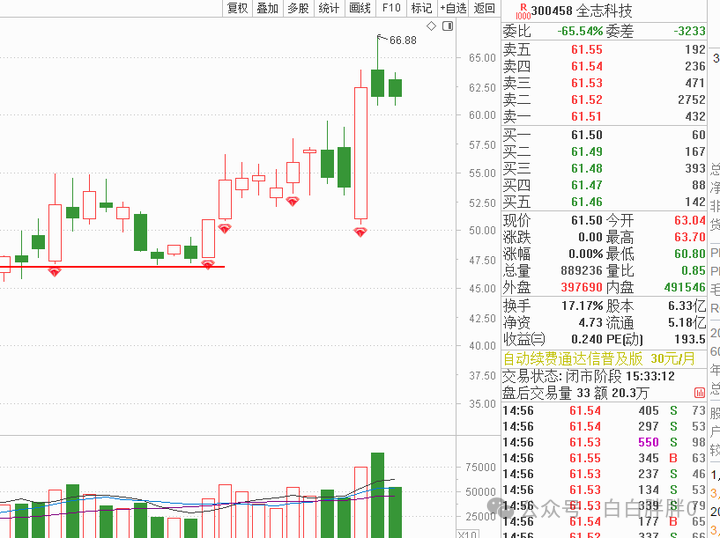Click the 买一 price 61.50
720x538 pixels.
(x=586, y=135)
